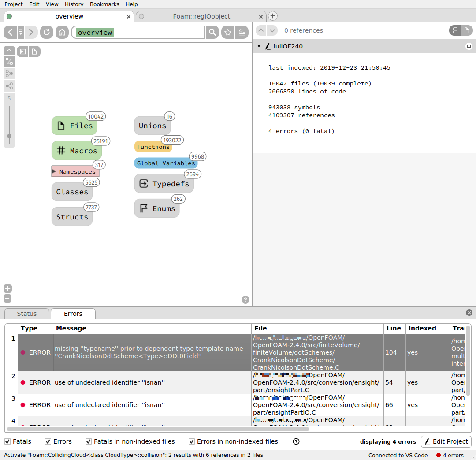Close the errors panel with X
The width and height of the screenshot is (476, 460).
coord(469,312)
